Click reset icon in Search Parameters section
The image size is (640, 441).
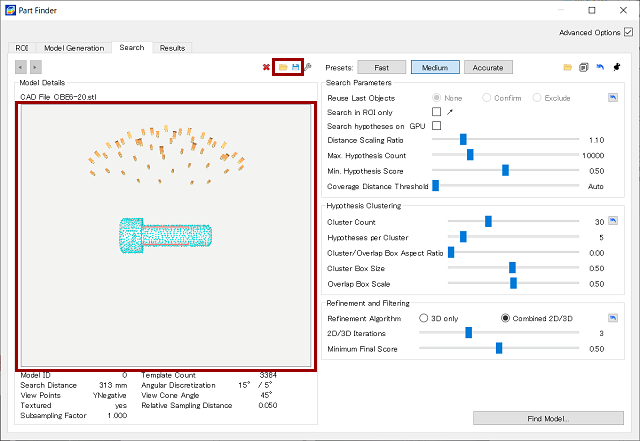[x=613, y=98]
